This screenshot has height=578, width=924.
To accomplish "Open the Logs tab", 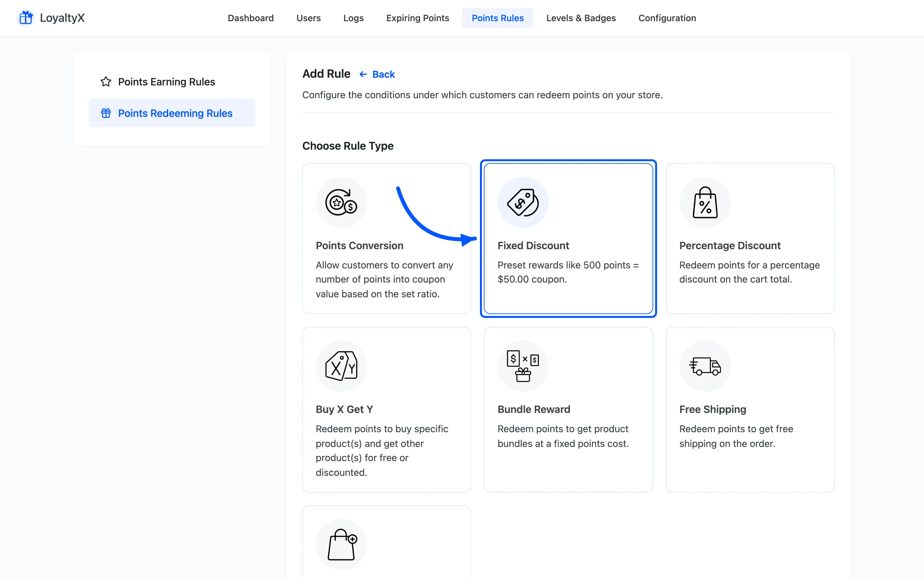I will [x=353, y=18].
